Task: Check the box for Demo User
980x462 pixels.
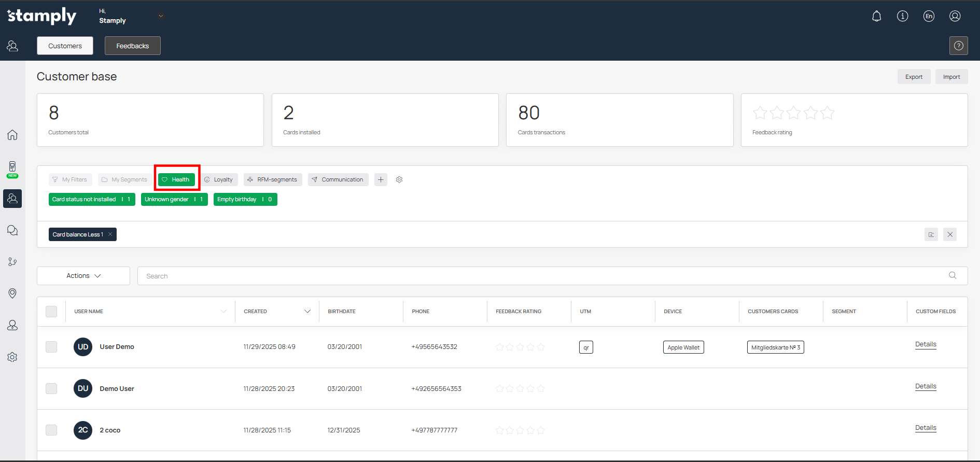Action: click(x=51, y=388)
